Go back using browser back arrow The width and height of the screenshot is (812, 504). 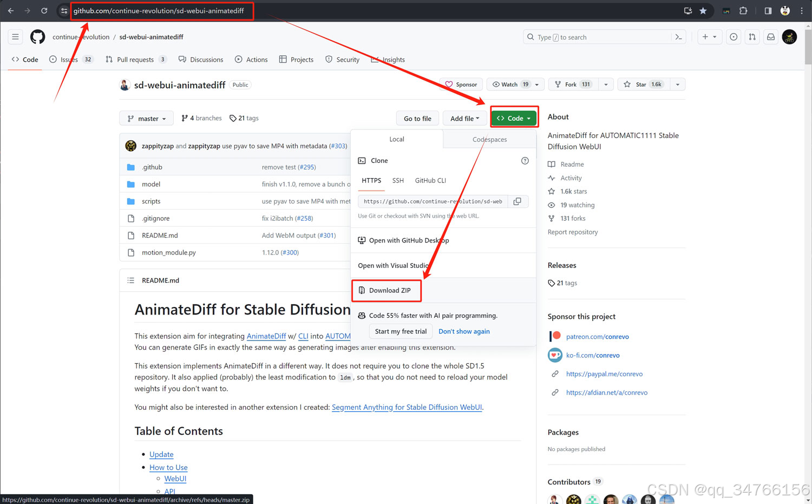click(x=11, y=11)
